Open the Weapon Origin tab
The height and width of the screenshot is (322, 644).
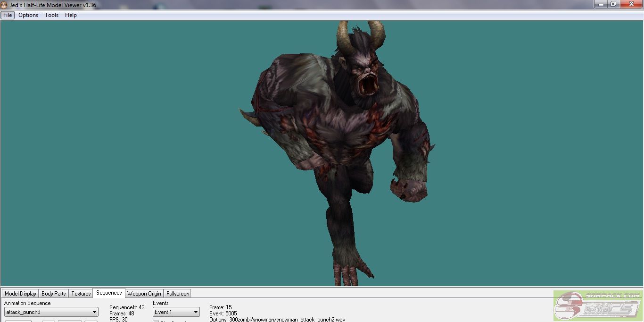[x=144, y=294]
